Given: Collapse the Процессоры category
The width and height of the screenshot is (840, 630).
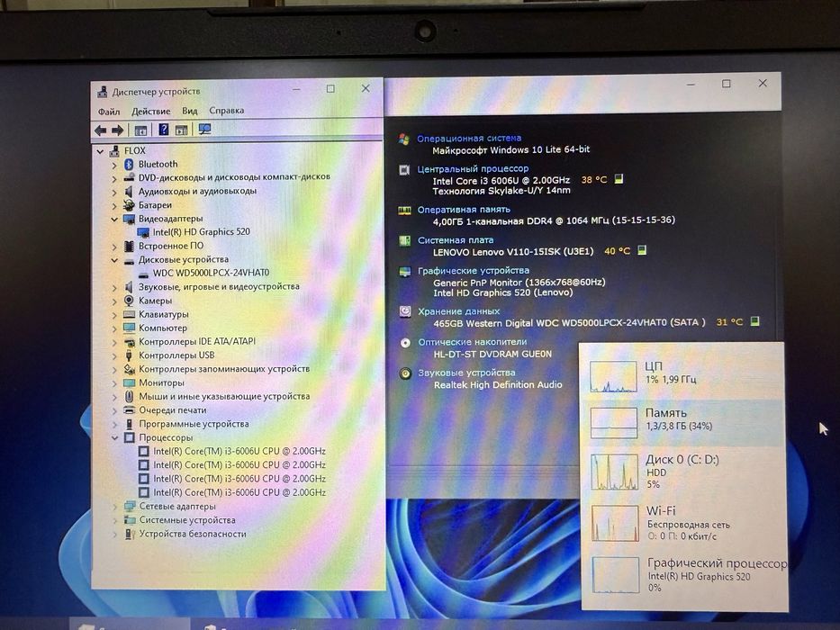Looking at the screenshot, I should tap(114, 437).
